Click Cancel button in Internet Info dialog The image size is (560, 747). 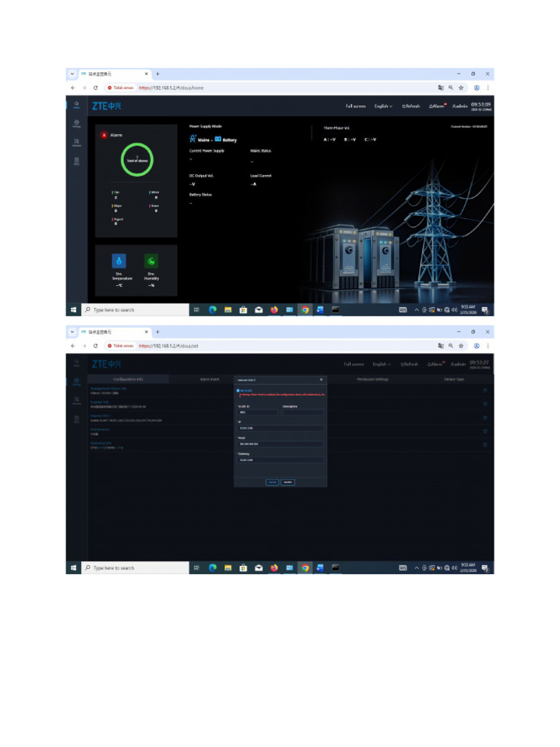point(272,482)
